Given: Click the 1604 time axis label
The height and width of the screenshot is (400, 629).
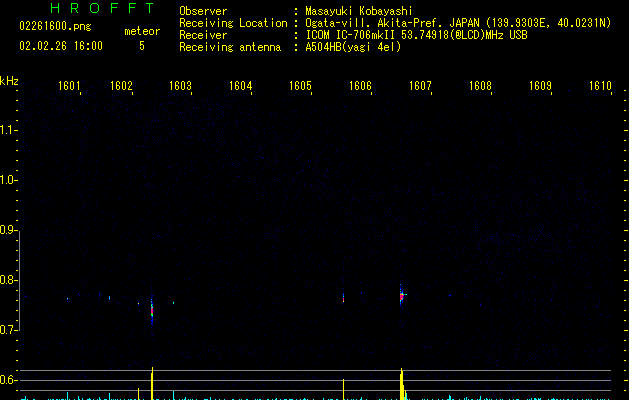Looking at the screenshot, I should tap(240, 86).
